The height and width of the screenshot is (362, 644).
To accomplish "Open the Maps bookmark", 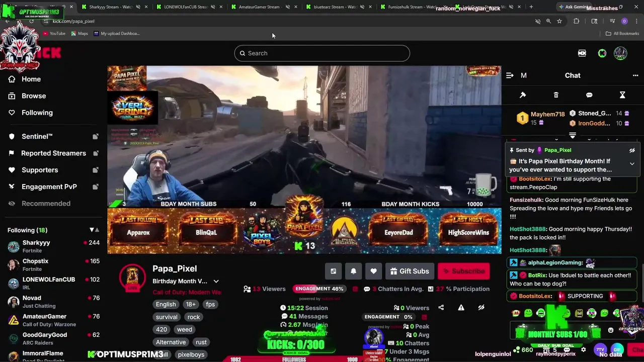I will tap(79, 34).
